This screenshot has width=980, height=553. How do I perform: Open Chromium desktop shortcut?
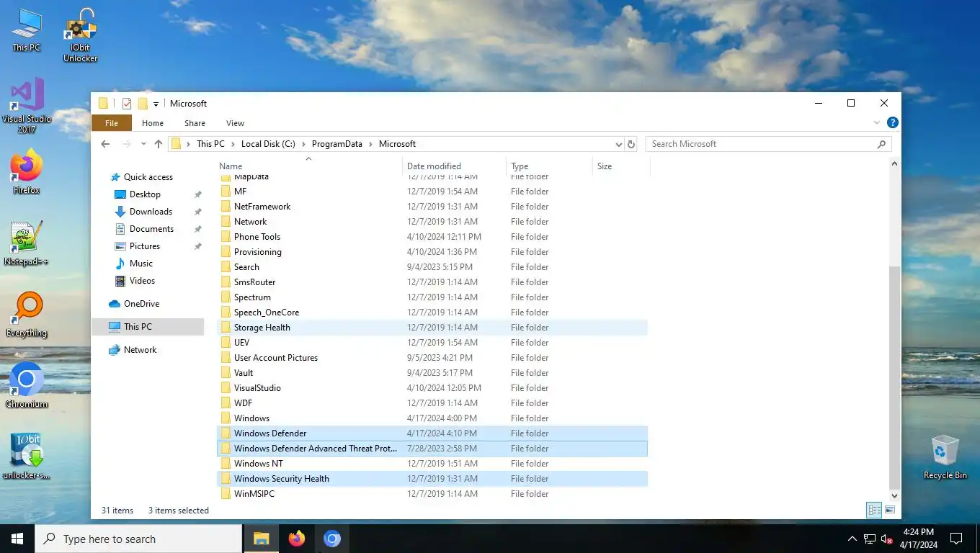coord(27,385)
